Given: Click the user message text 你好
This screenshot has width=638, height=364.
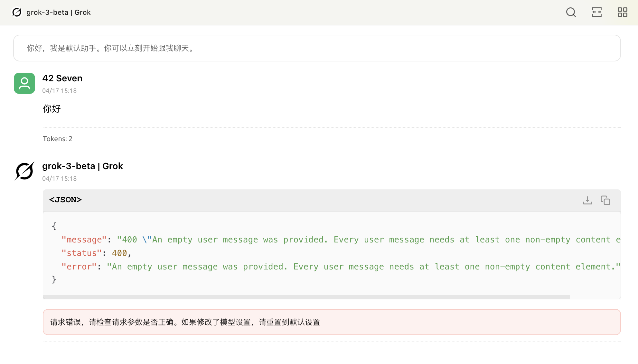Looking at the screenshot, I should [52, 109].
